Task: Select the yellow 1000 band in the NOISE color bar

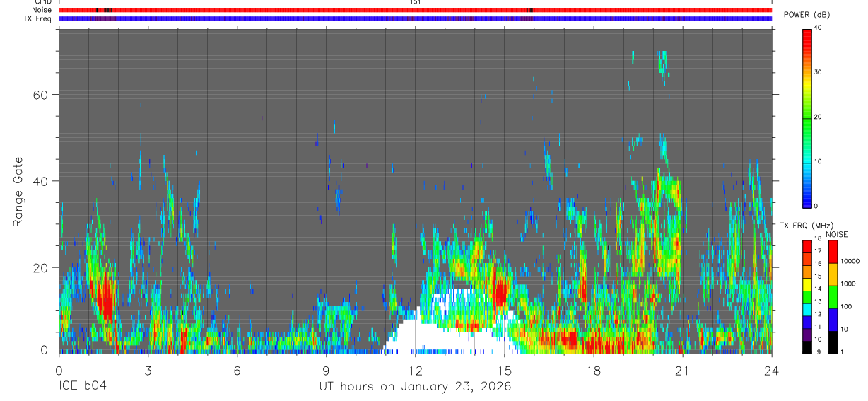Action: click(x=833, y=274)
